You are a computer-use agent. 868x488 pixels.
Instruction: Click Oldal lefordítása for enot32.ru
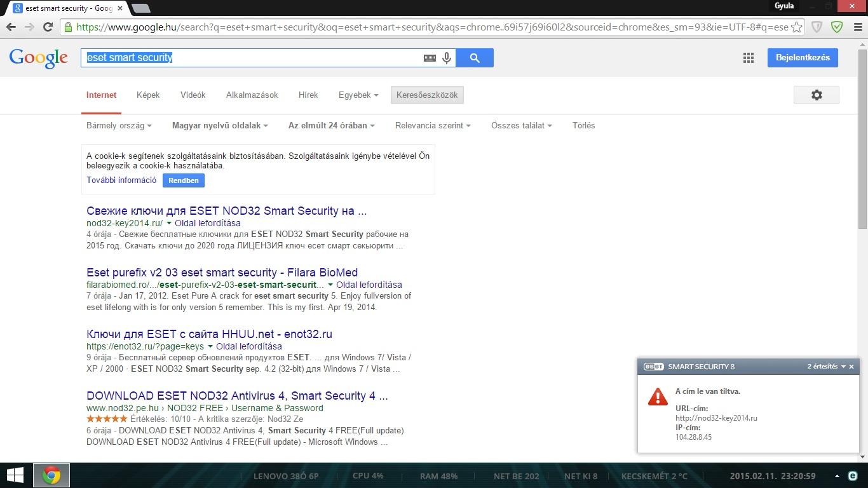[x=249, y=346]
